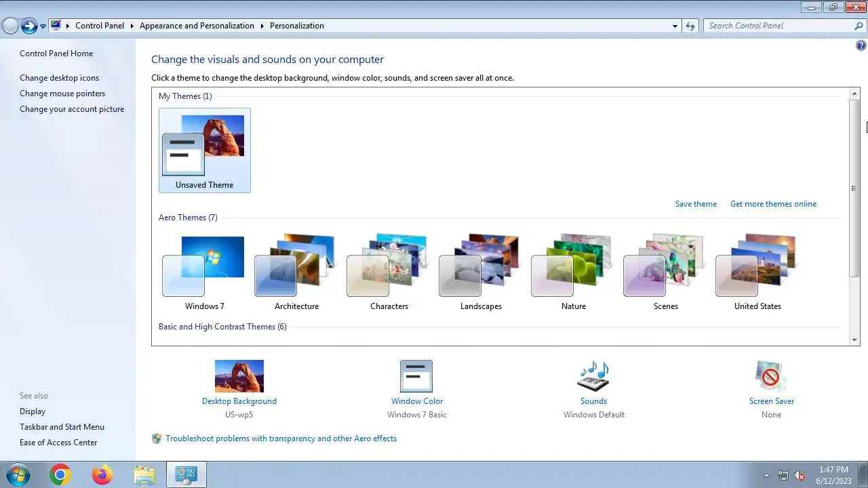This screenshot has width=868, height=488.
Task: Open Windows Explorer from taskbar
Action: [144, 475]
